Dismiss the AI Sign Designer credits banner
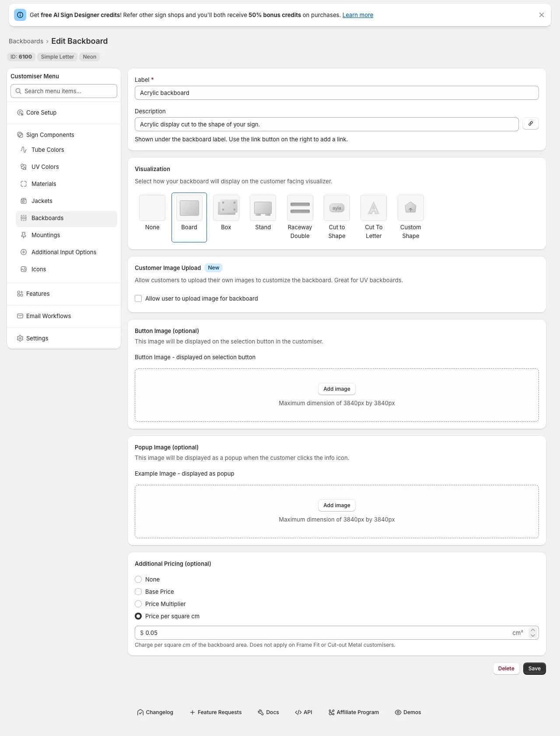The image size is (560, 736). pos(542,15)
